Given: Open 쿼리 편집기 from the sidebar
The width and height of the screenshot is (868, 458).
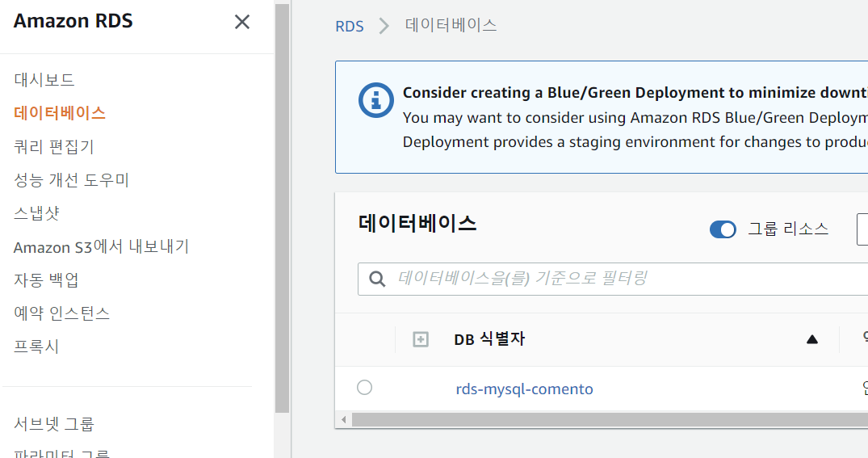Looking at the screenshot, I should [x=54, y=147].
